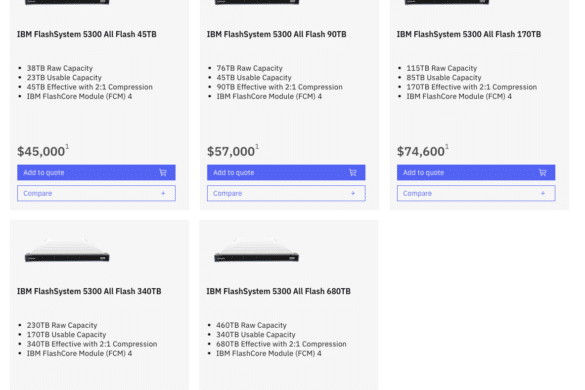
Task: Click cart icon for 170TB FlashSystem
Action: (543, 172)
